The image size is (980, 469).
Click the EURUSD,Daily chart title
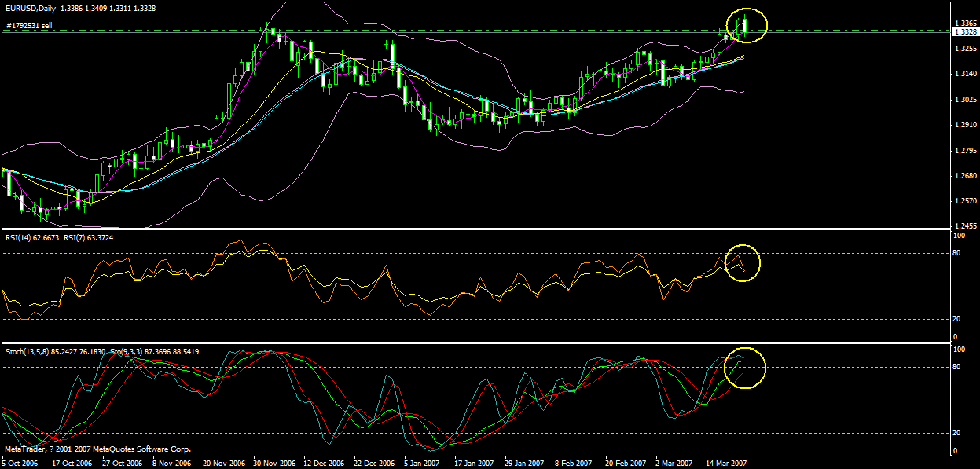pos(30,6)
